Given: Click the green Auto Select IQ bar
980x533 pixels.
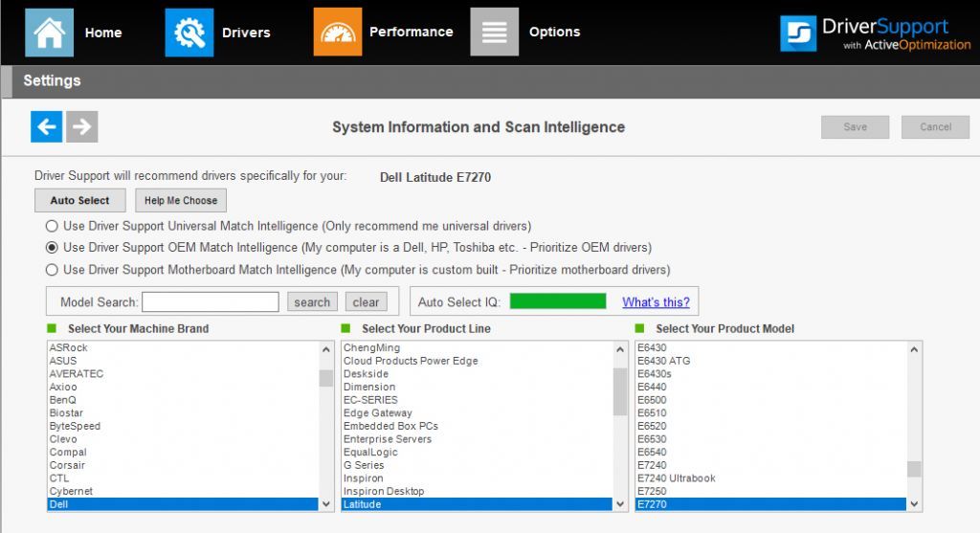Looking at the screenshot, I should point(558,301).
